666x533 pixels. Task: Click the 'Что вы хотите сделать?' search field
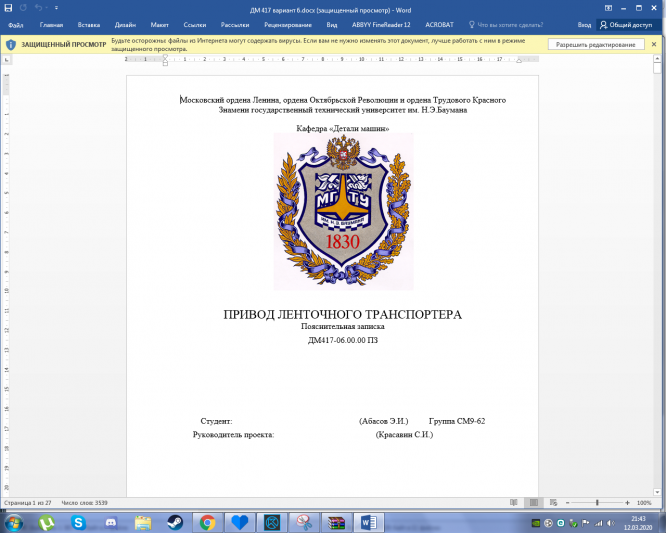pos(506,25)
